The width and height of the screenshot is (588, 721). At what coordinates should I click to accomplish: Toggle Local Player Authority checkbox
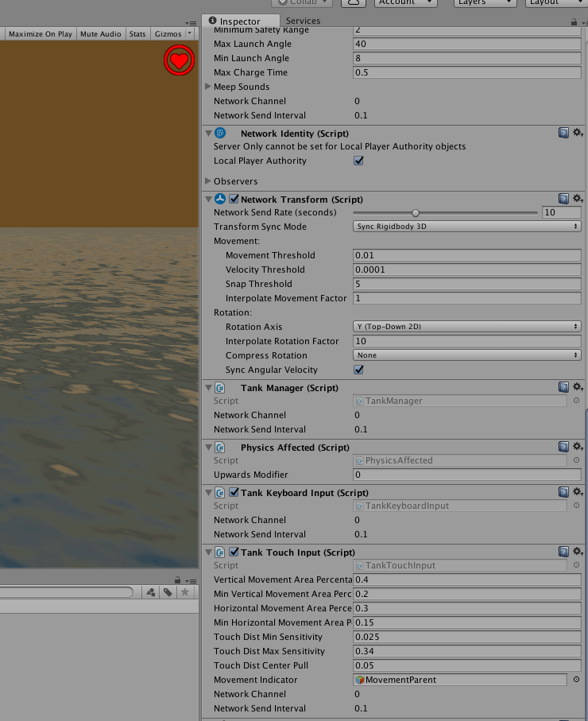coord(358,161)
